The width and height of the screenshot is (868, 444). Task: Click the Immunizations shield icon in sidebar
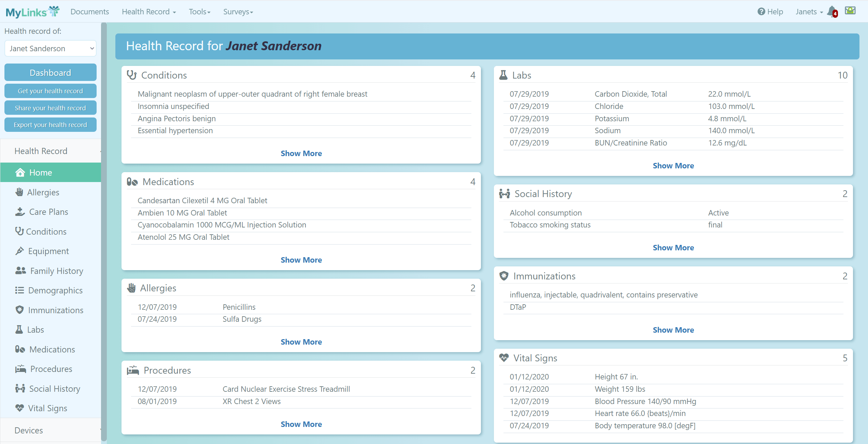click(19, 310)
